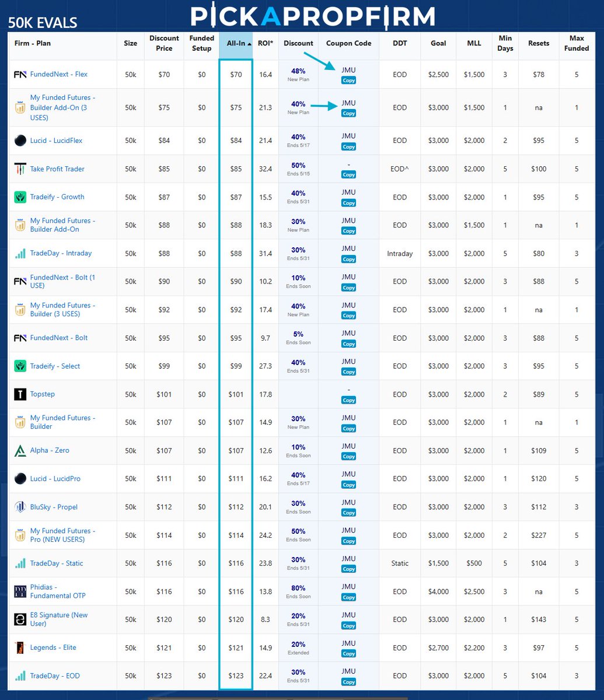Sort by the Max Funded column header
Image resolution: width=604 pixels, height=700 pixels.
click(577, 43)
